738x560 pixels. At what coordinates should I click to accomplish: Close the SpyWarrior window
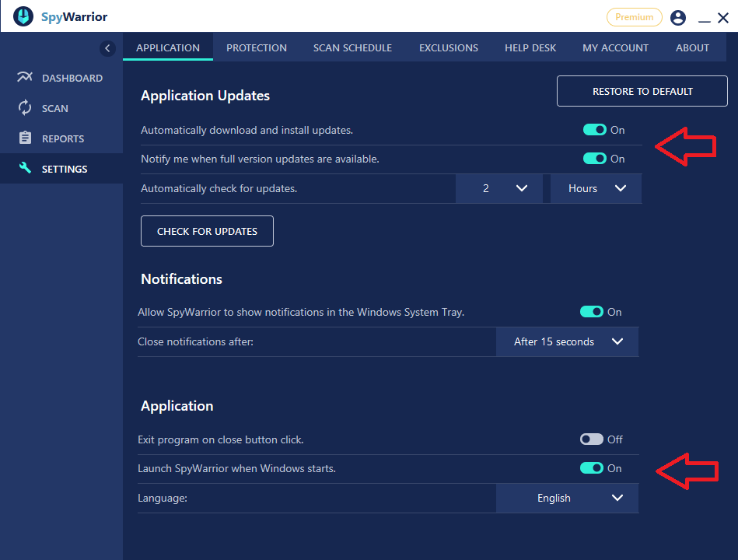click(x=723, y=18)
